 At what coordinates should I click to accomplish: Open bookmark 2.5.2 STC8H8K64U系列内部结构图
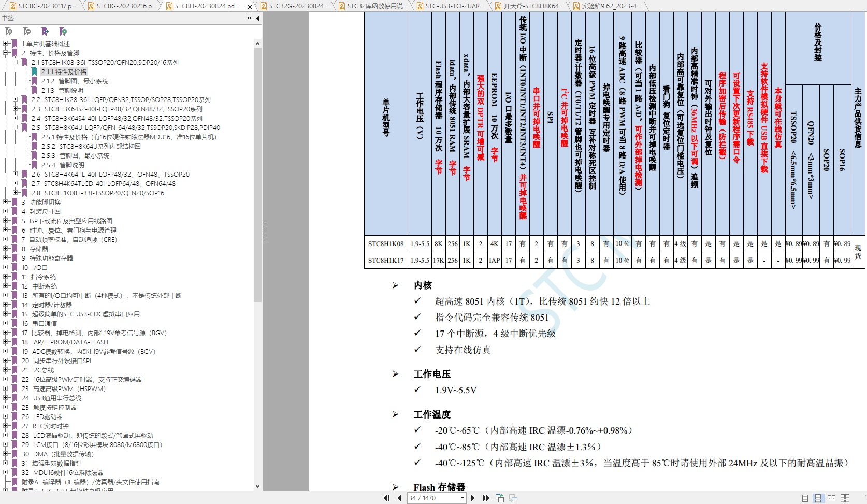point(91,147)
